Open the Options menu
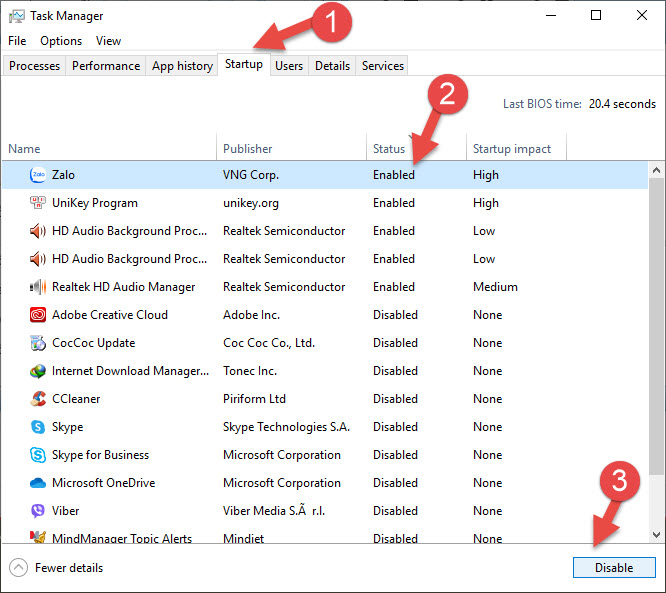666x593 pixels. 61,41
